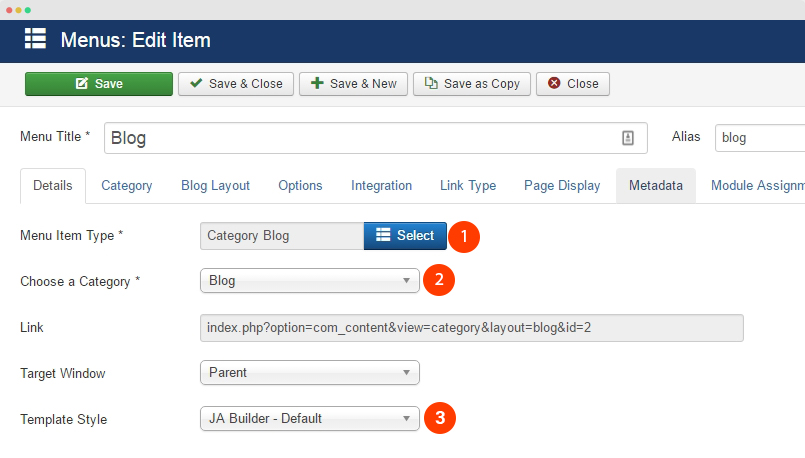Switch to Page Display tab

[x=562, y=186]
